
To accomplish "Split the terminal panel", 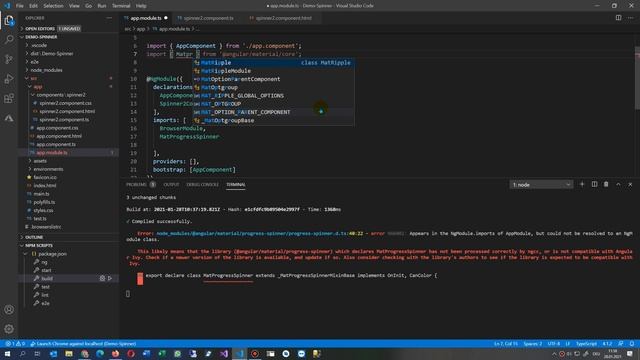I will (594, 184).
